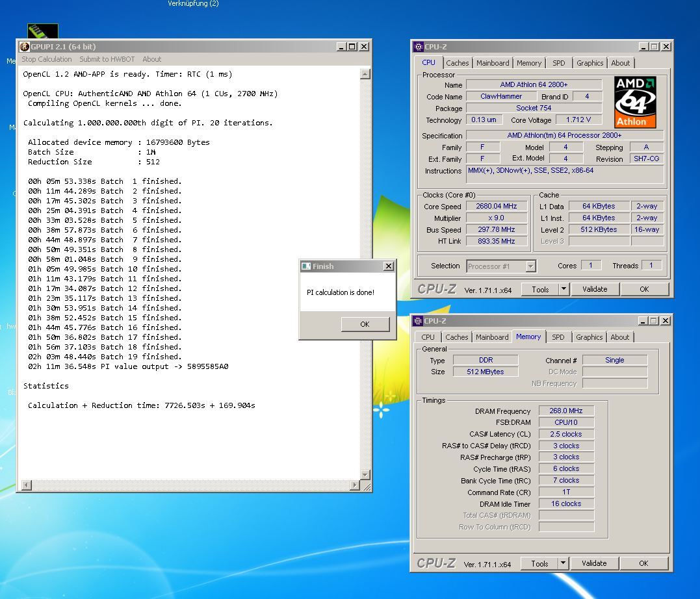
Task: Click OK button in bottom CPU-Z
Action: 643,563
